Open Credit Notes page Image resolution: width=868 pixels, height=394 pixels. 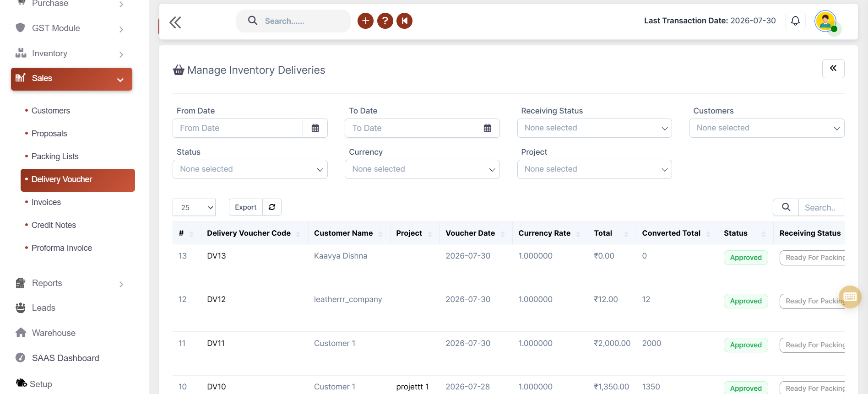click(54, 225)
